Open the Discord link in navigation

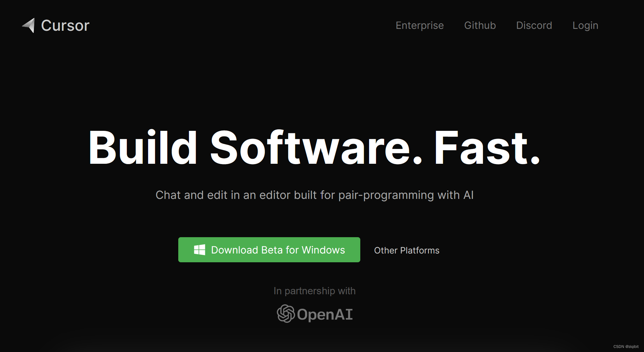pos(534,25)
